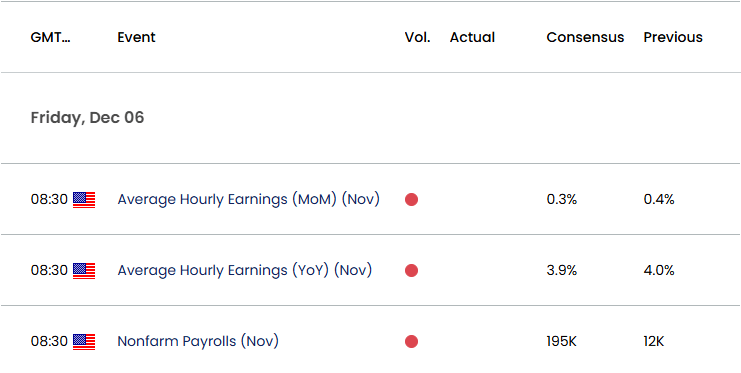741x373 pixels.
Task: Click the Event column header
Action: coord(137,37)
